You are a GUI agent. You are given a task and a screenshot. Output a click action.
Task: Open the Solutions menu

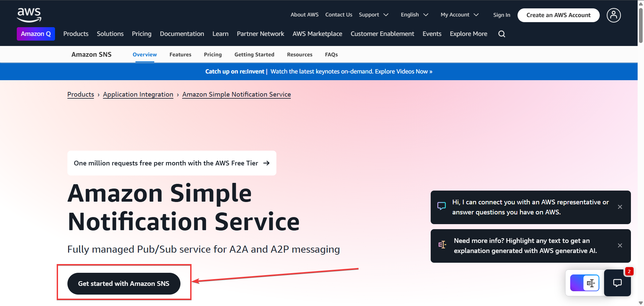[110, 34]
